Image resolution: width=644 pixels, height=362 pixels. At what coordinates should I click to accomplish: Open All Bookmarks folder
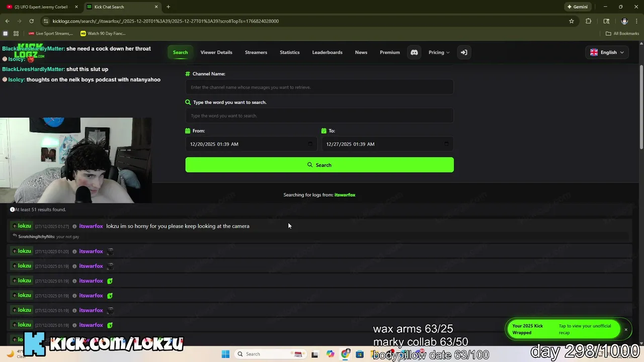point(622,34)
